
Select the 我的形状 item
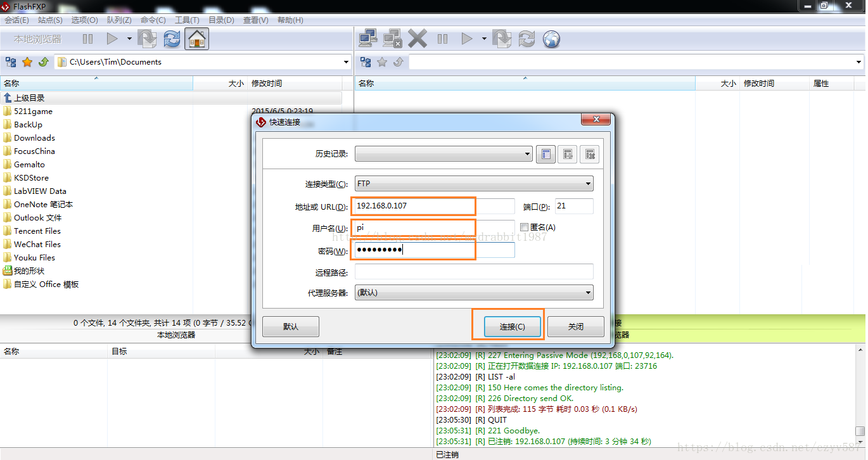[29, 271]
